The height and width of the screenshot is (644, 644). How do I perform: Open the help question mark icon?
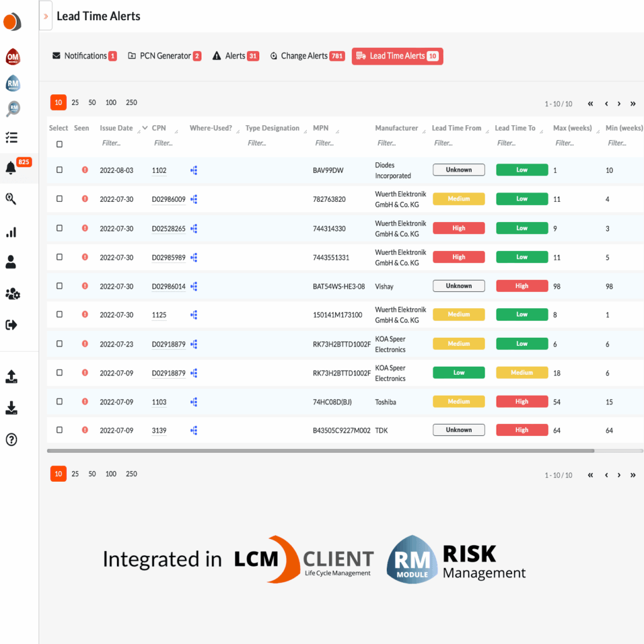point(12,440)
